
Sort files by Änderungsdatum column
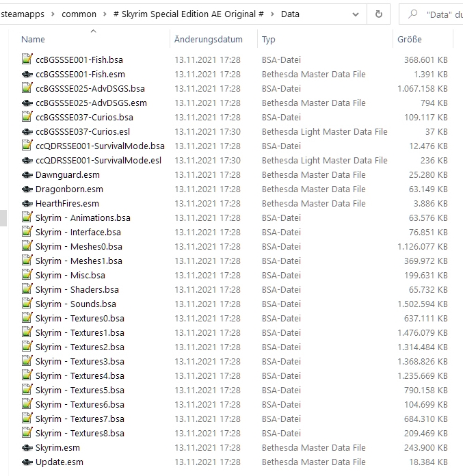209,39
